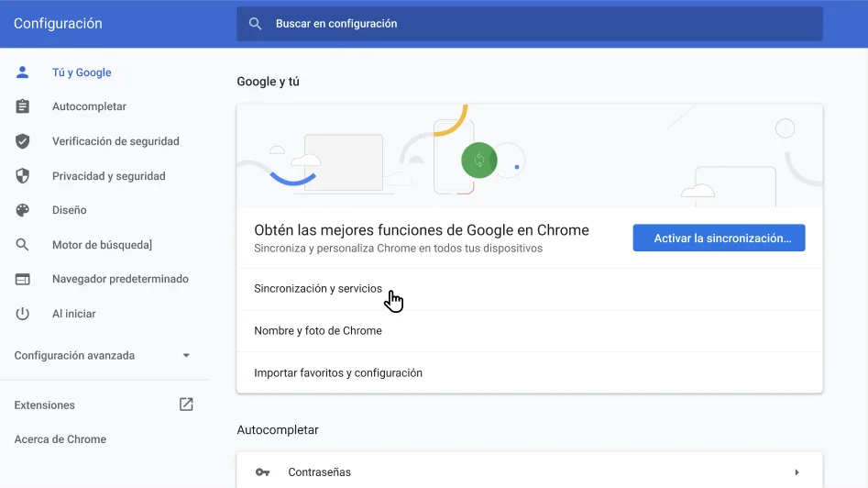Click the magnifier icon beside Motor de búsqueda

23,245
